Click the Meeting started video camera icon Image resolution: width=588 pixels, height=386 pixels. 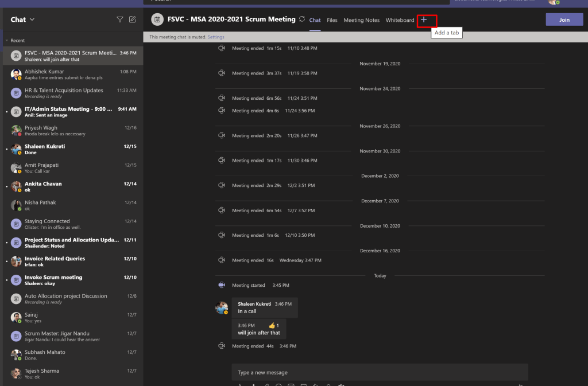[x=222, y=285]
